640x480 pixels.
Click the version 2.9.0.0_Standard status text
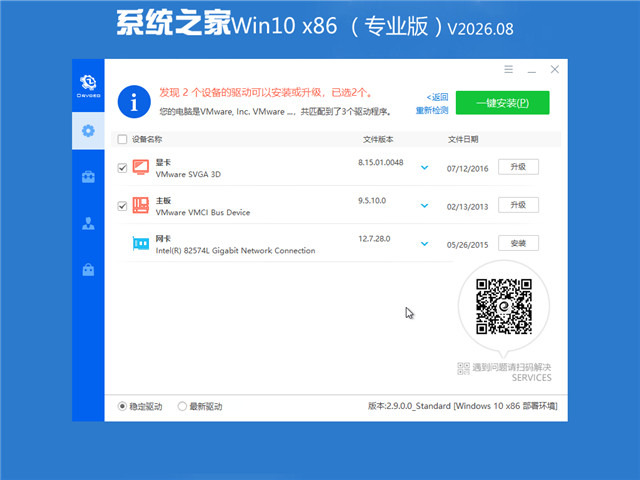click(462, 406)
